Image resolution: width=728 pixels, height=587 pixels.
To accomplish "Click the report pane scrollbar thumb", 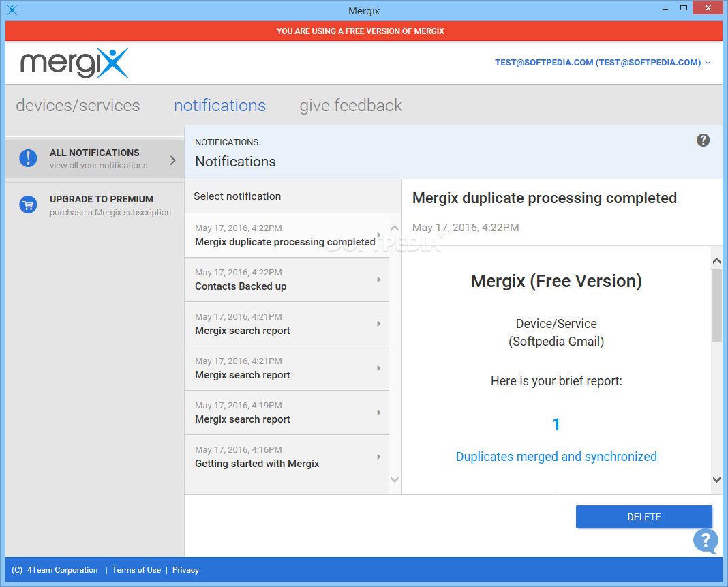I will [716, 305].
